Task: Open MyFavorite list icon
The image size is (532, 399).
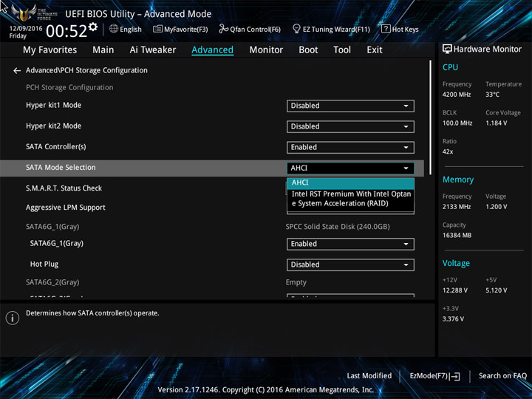Action: point(157,29)
